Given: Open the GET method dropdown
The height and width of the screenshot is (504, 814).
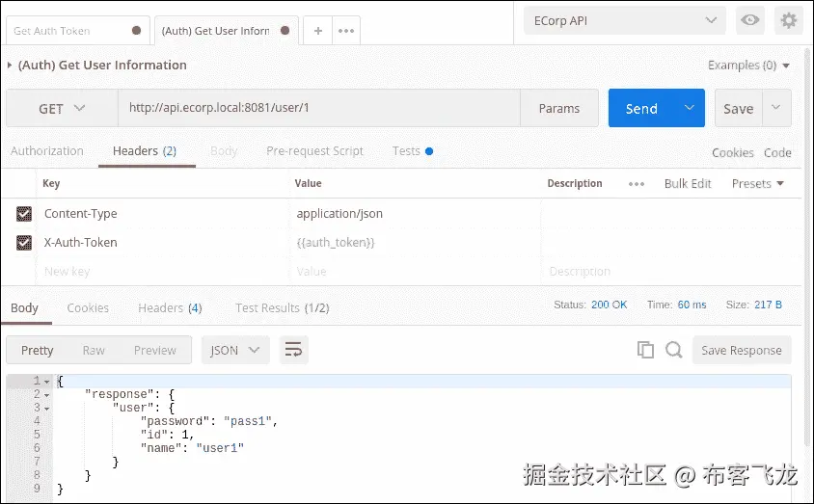Looking at the screenshot, I should pyautogui.click(x=62, y=108).
